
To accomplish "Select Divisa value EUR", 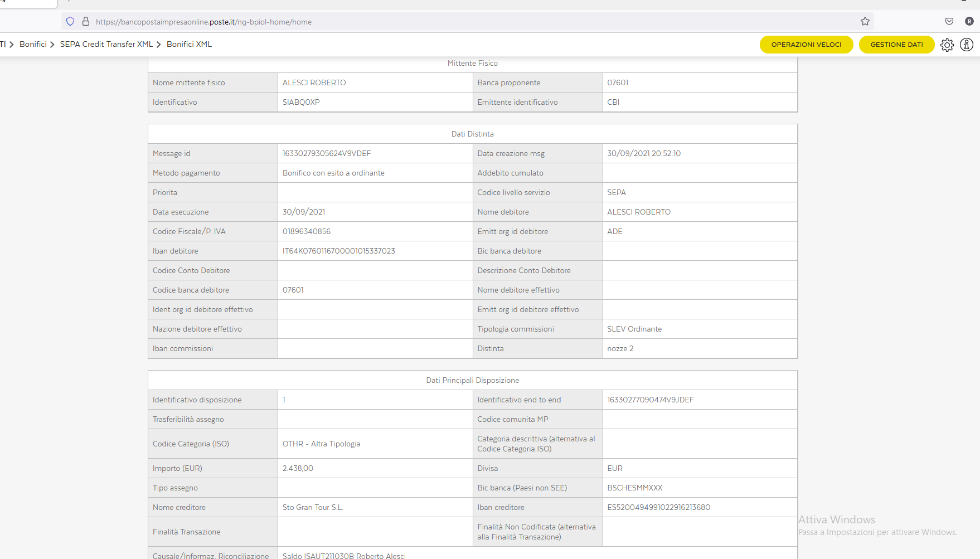I will point(615,469).
